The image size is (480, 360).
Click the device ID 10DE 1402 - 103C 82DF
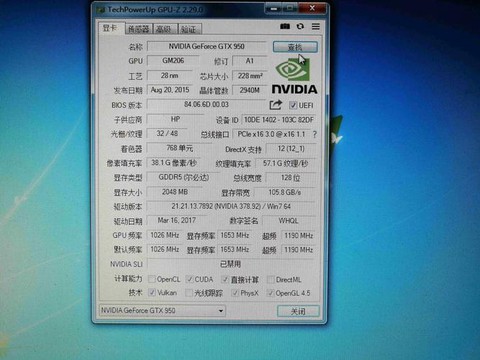pos(279,120)
